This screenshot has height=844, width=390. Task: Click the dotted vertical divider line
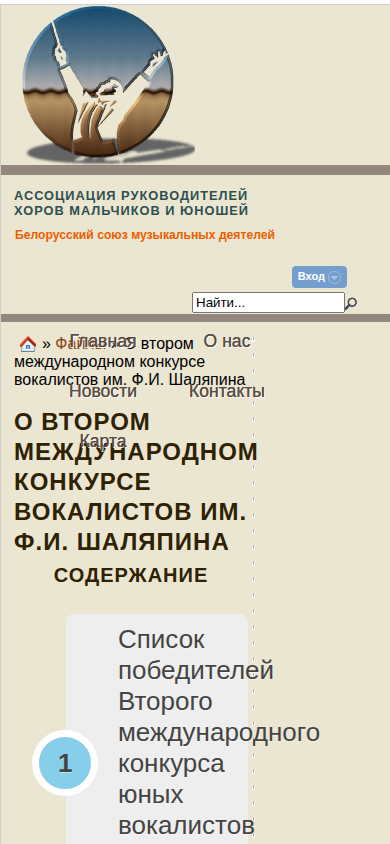[x=253, y=587]
